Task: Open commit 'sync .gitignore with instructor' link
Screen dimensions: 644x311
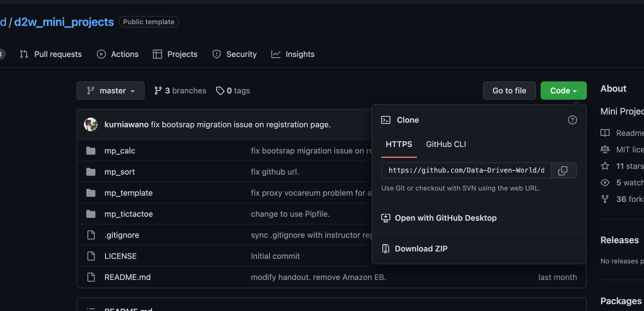Action: click(x=311, y=235)
